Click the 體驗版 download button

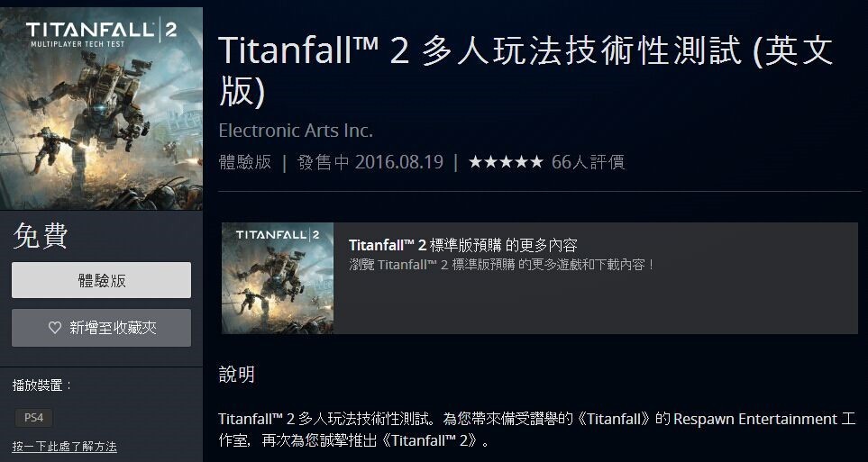pos(101,280)
